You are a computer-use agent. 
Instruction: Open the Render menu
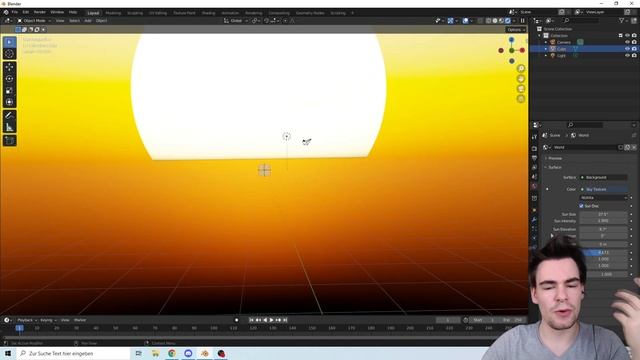point(40,12)
